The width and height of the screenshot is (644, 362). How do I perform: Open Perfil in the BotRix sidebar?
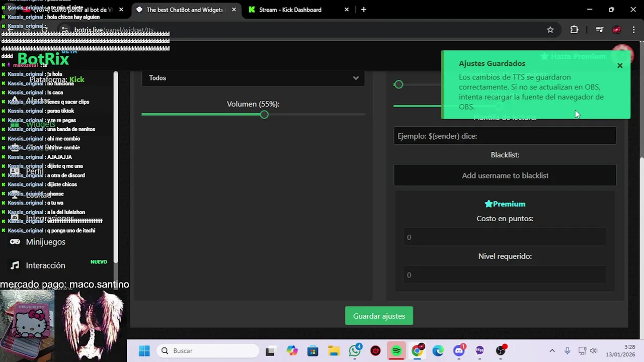tap(34, 171)
